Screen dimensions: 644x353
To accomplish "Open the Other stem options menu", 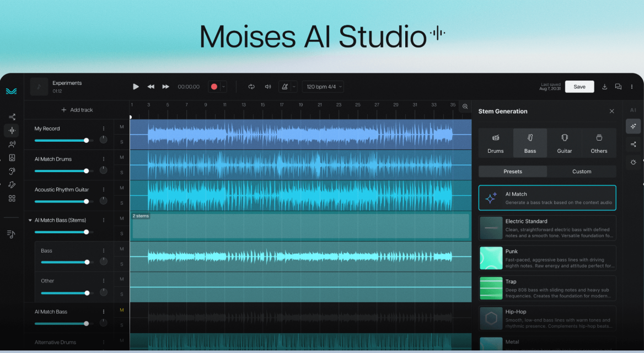I will [x=104, y=281].
